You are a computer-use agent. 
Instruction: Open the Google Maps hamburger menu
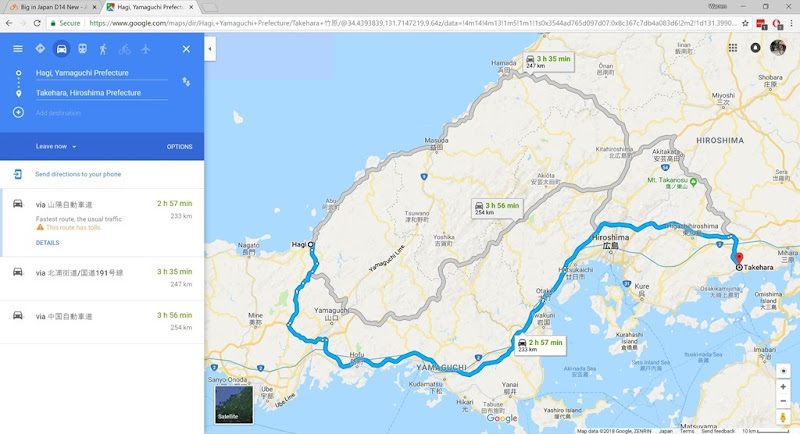tap(18, 49)
